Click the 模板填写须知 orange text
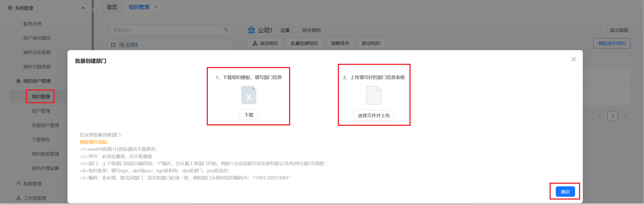This screenshot has width=644, height=205. coord(94,142)
